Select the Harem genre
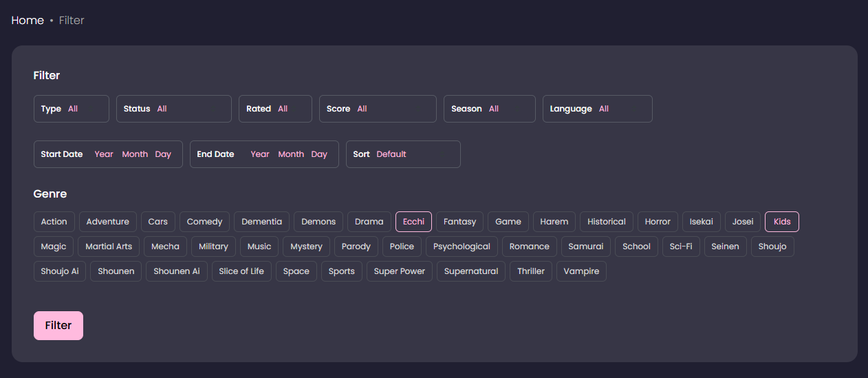This screenshot has height=378, width=868. (554, 222)
